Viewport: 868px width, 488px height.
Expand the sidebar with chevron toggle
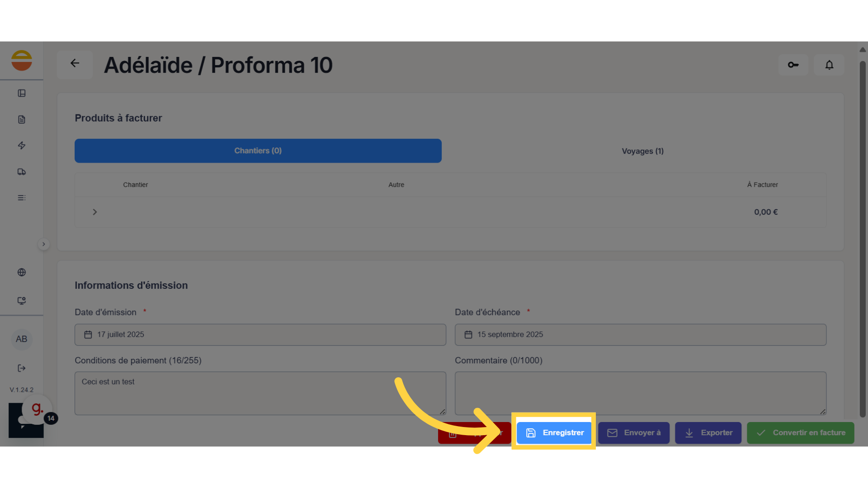coord(43,244)
